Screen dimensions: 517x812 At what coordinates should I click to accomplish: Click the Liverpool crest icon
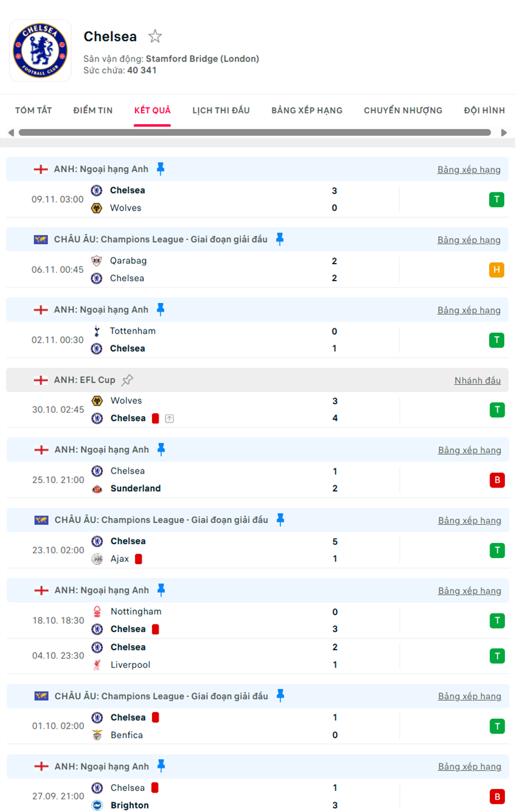[x=97, y=665]
